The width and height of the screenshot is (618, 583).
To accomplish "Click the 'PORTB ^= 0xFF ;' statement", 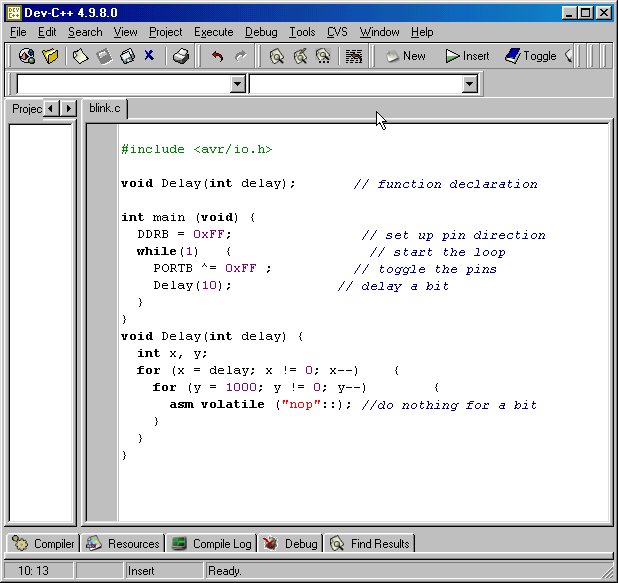I will (x=212, y=268).
